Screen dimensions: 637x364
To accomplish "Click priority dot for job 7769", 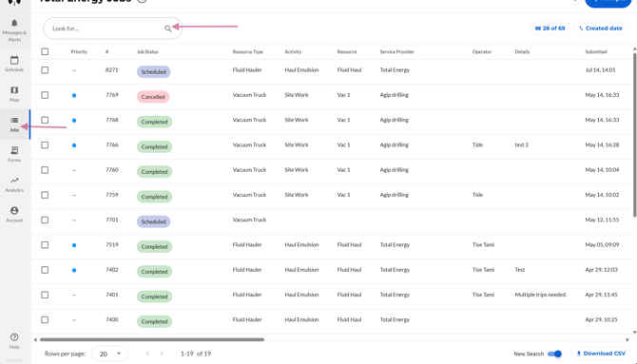I will (74, 95).
